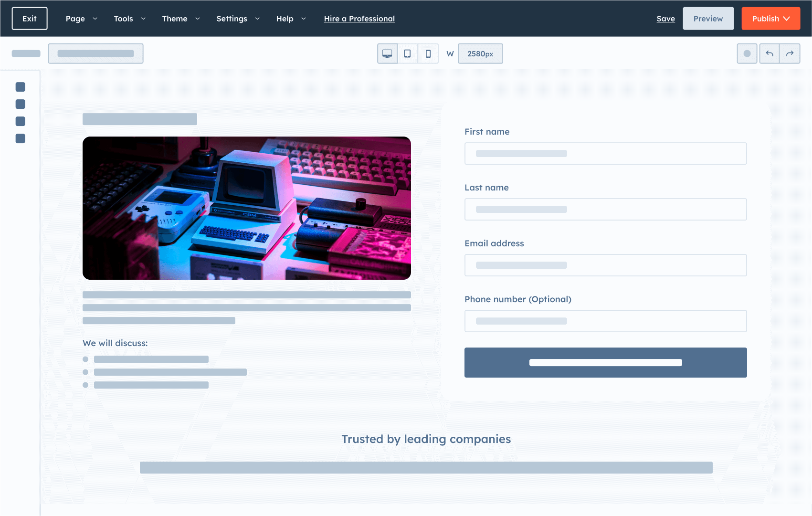Click the circle status icon
This screenshot has height=516, width=812.
point(747,53)
